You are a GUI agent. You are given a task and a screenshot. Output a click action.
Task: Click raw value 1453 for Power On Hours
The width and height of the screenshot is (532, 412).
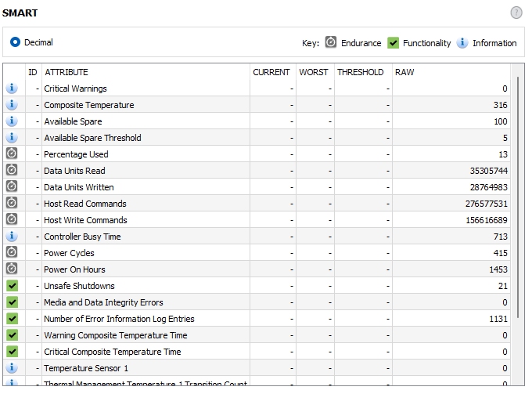(498, 269)
